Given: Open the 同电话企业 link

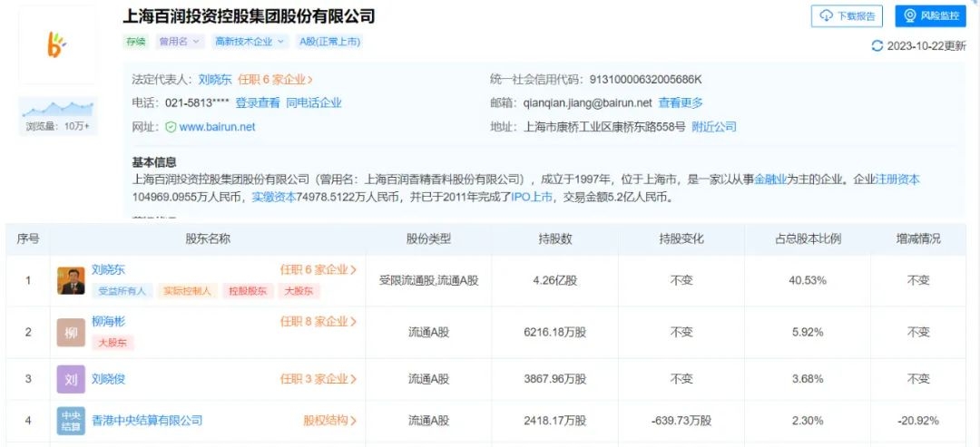Looking at the screenshot, I should (314, 103).
